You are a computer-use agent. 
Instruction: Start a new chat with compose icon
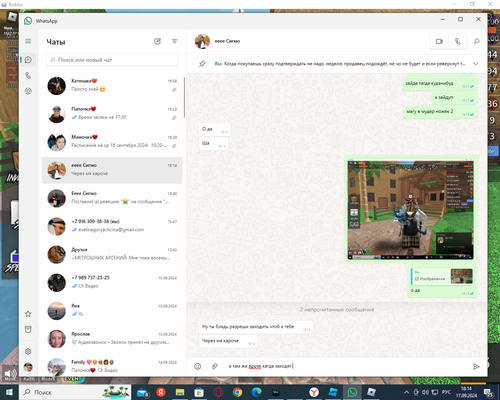click(x=157, y=41)
